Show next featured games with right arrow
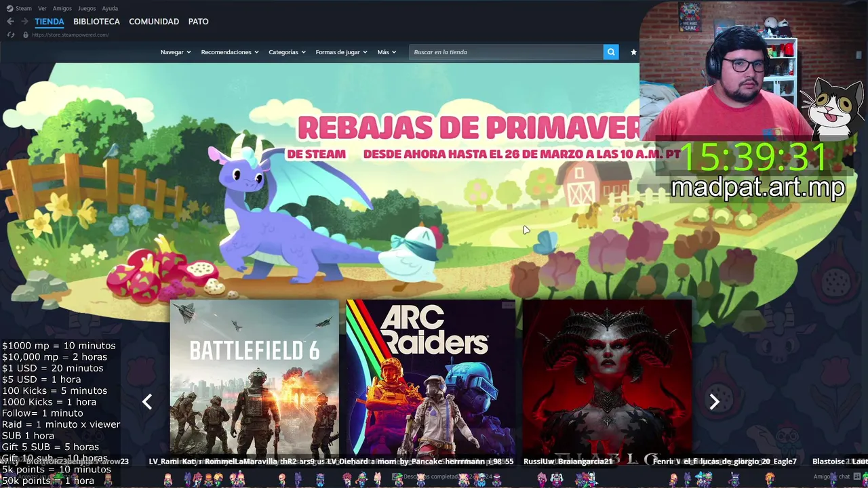 [714, 402]
